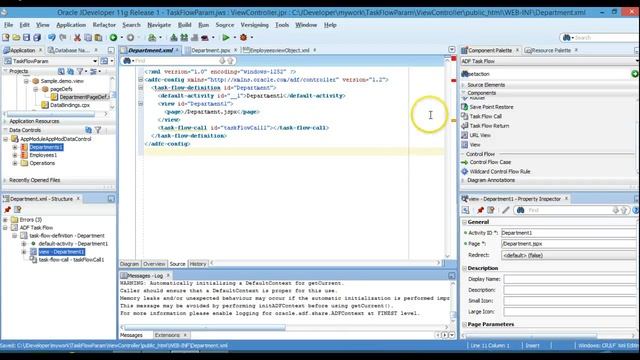Expand the Errors (3) node in Structure
Viewport: 640px width, 360px height.
point(5,220)
